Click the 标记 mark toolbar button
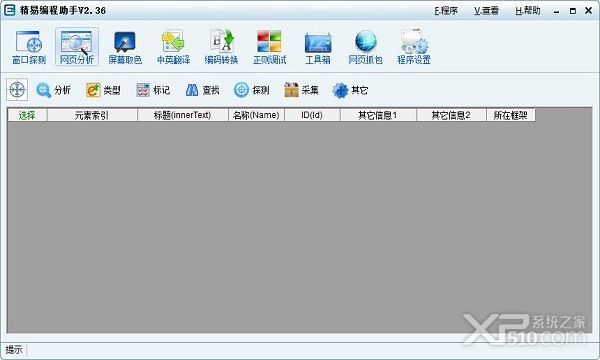This screenshot has width=600, height=360. coord(153,90)
